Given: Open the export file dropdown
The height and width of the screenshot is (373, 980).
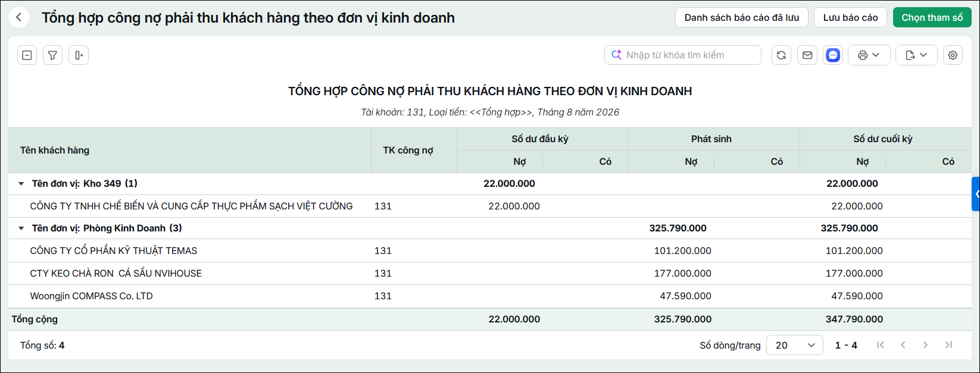Looking at the screenshot, I should [916, 55].
